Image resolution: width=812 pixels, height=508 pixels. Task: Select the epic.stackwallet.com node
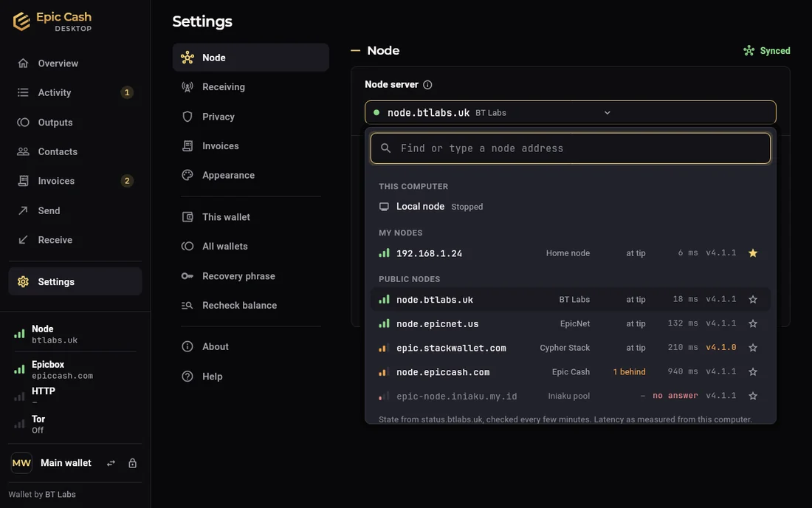click(x=570, y=348)
